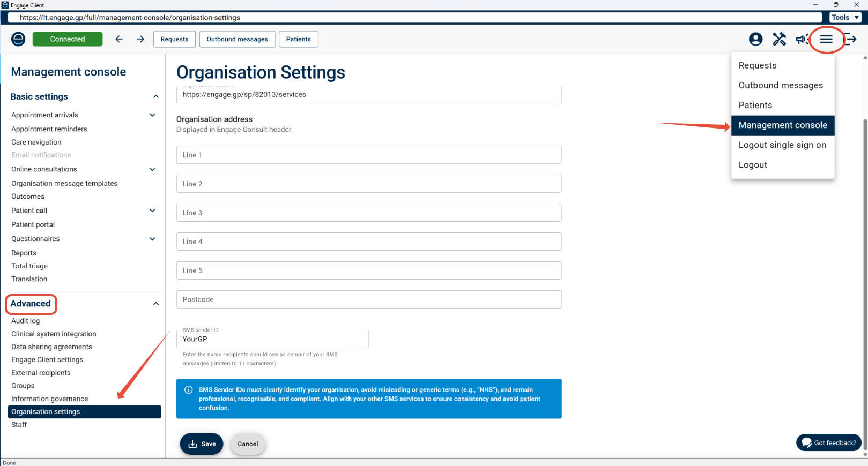This screenshot has height=466, width=868.
Task: Open the tools wrench icon
Action: [779, 39]
